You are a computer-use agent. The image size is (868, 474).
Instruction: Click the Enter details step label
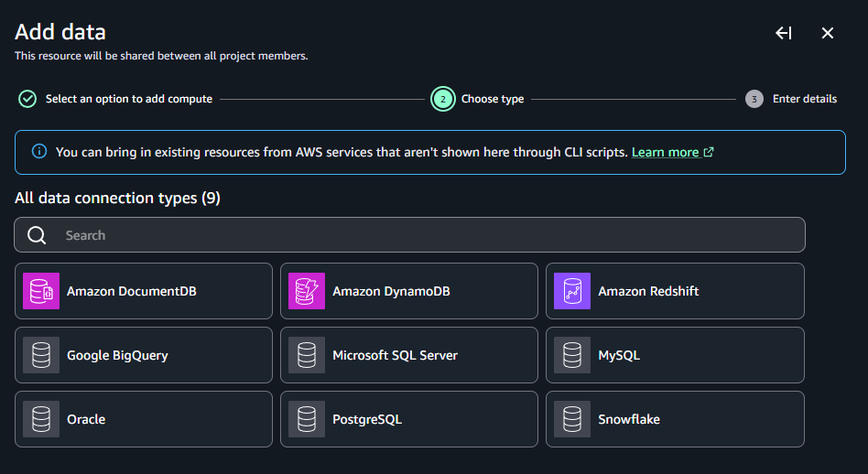pyautogui.click(x=805, y=99)
